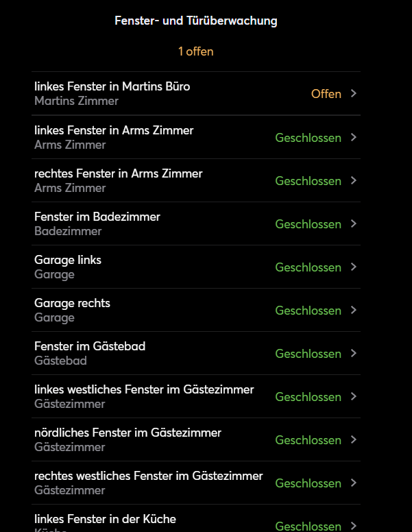Image resolution: width=412 pixels, height=532 pixels.
Task: Click the Fenster- und Türüberwachung heading
Action: point(196,21)
